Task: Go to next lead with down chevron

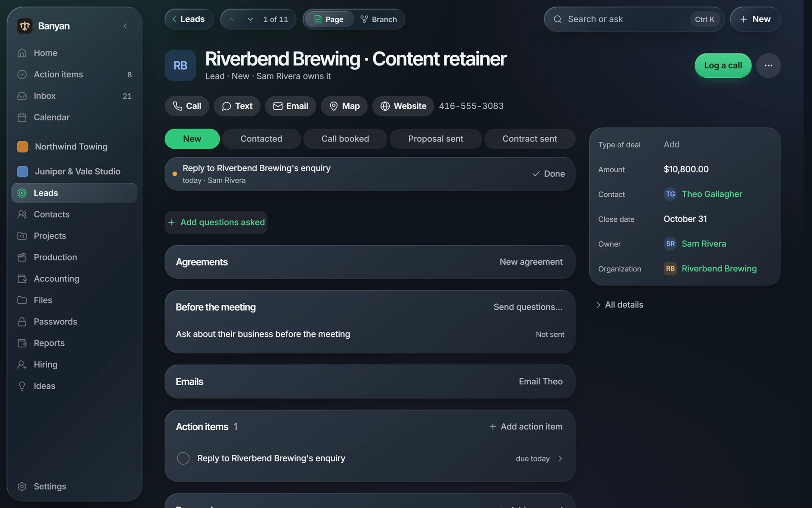Action: [x=250, y=19]
